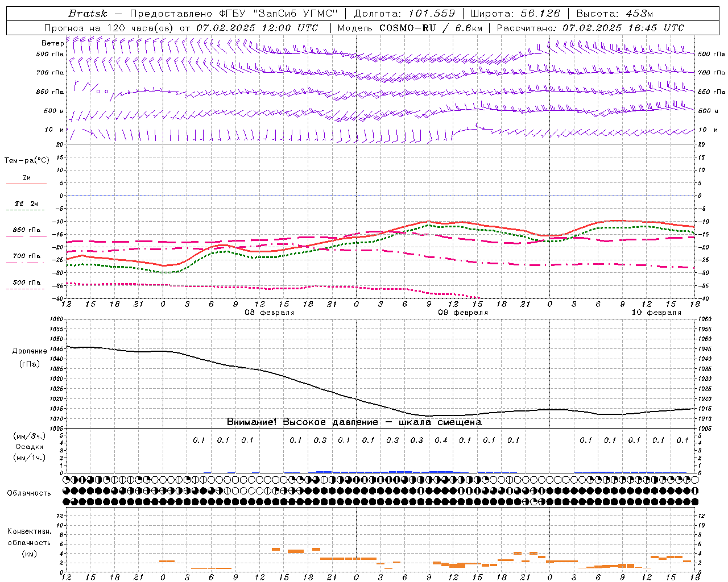Click the Внимание! Высокое давление warning text
Image resolution: width=728 pixels, height=582 pixels.
coord(354,422)
